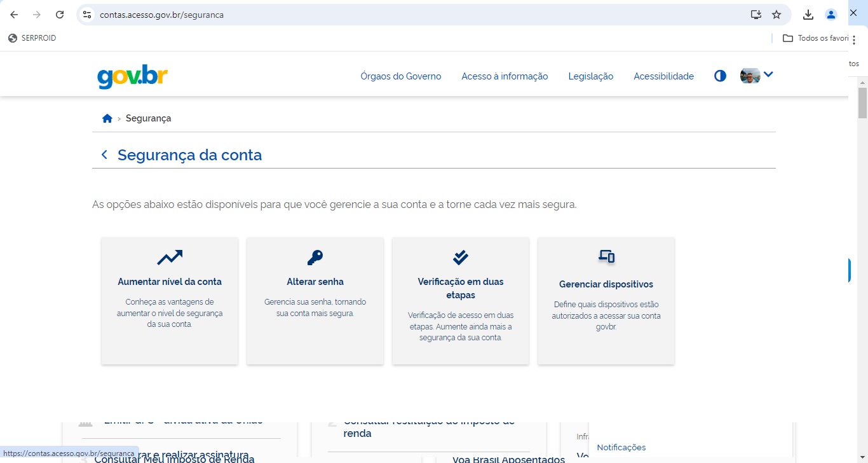Click the key icon for password
The image size is (868, 463).
315,258
